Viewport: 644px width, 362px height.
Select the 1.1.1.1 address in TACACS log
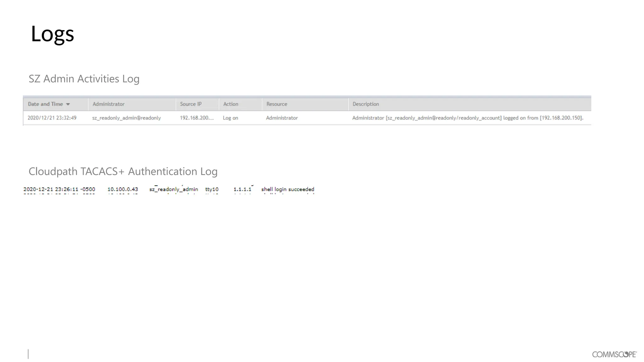(242, 189)
